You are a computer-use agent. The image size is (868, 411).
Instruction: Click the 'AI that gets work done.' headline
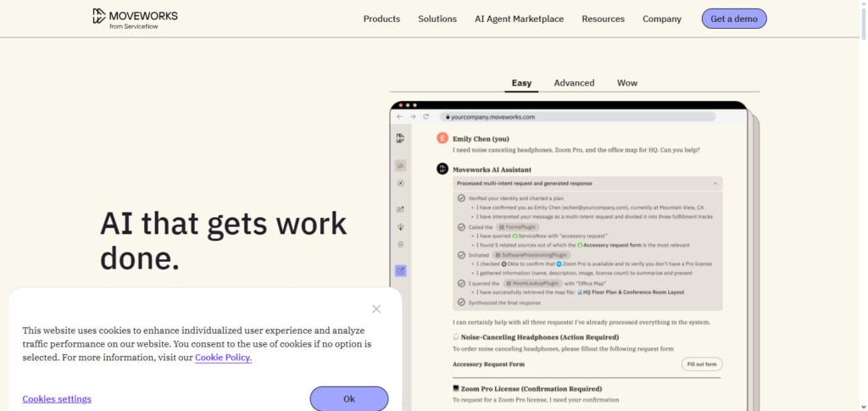click(x=223, y=241)
